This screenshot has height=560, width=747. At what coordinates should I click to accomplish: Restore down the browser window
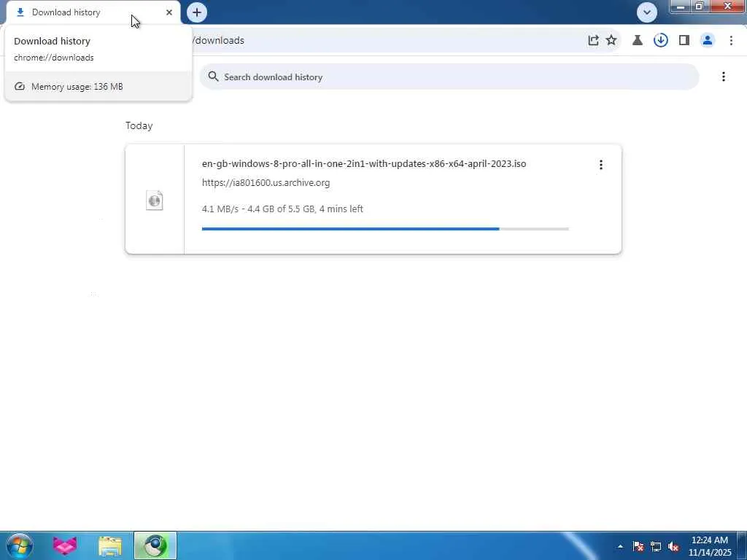(x=700, y=7)
